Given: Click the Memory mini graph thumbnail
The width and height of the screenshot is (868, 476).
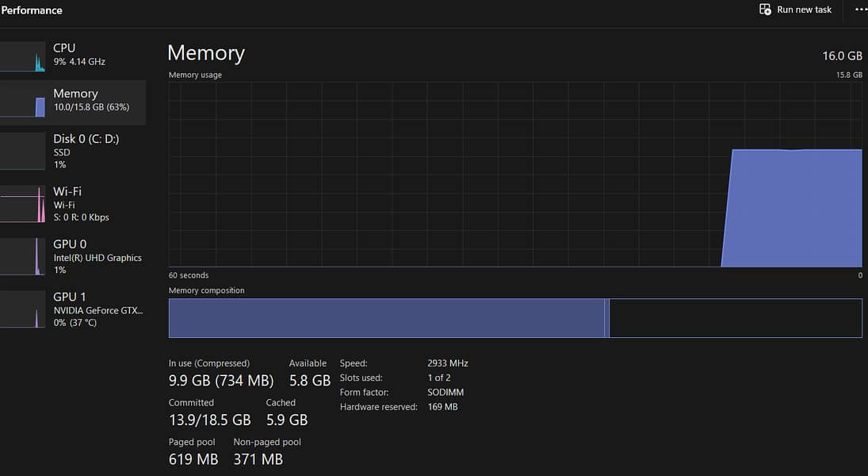Looking at the screenshot, I should coord(23,102).
